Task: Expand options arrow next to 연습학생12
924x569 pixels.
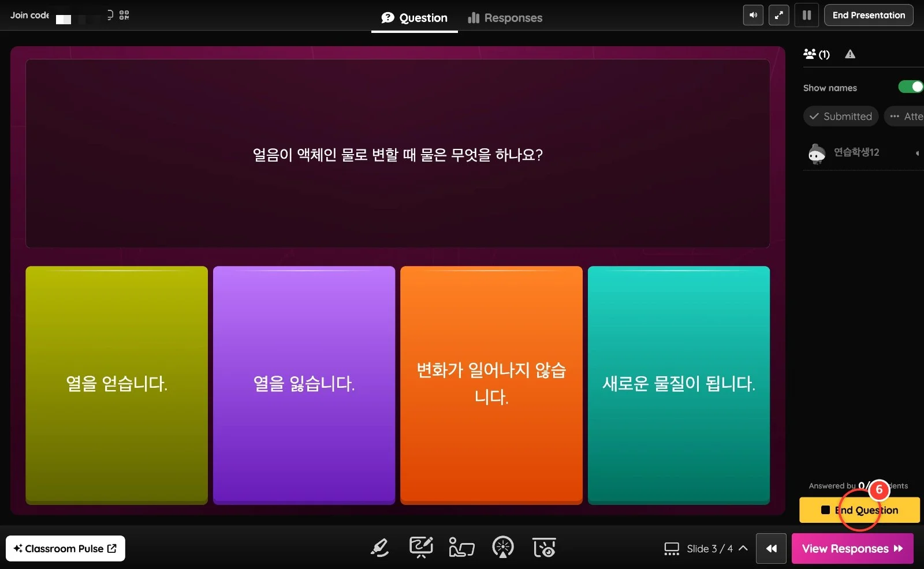Action: click(917, 153)
